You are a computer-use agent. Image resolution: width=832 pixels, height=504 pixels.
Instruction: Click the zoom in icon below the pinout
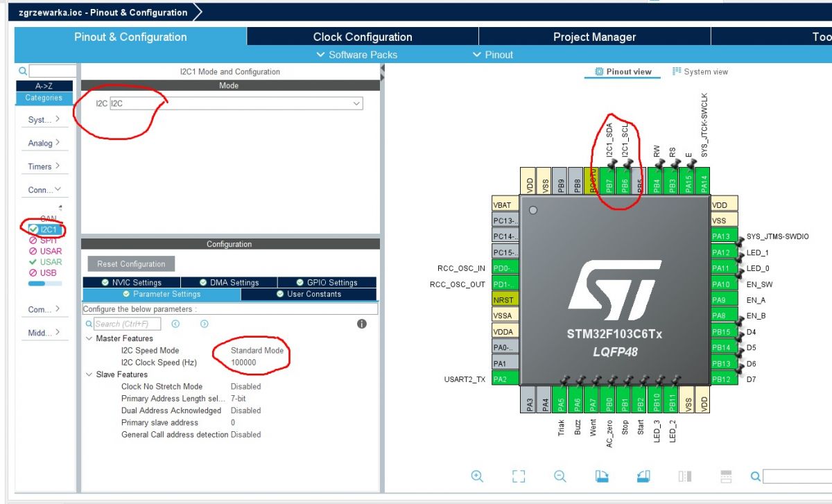[x=476, y=476]
